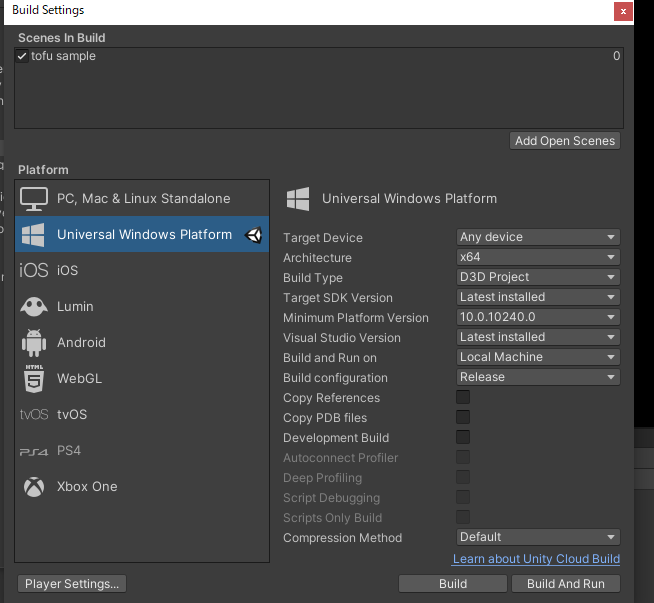Open the Minimum Platform Version dropdown
The width and height of the screenshot is (654, 603).
[x=538, y=317]
